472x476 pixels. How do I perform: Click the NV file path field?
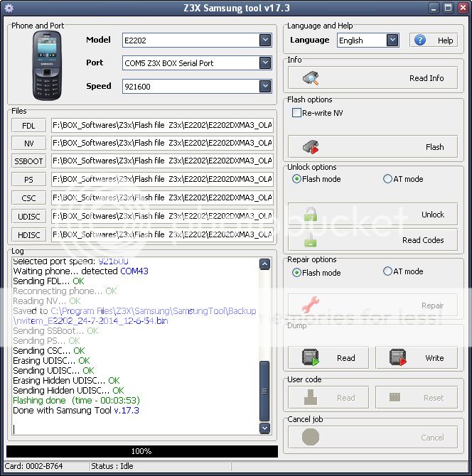162,143
